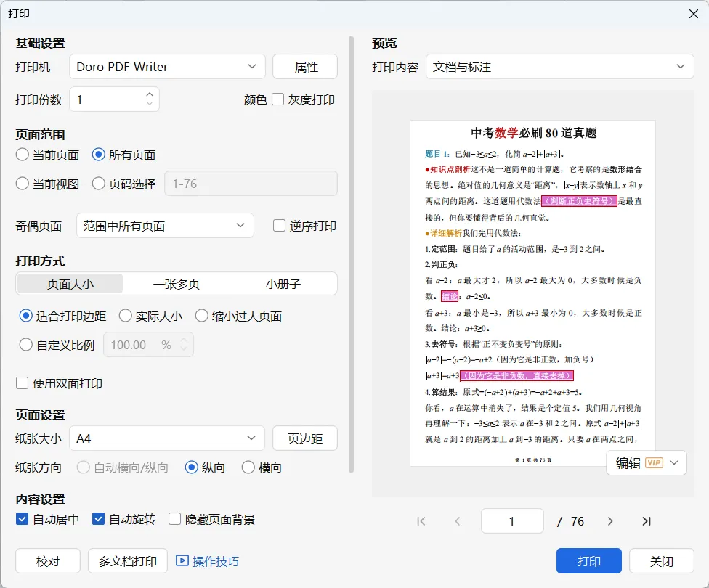
Task: Go to the next preview page
Action: coord(610,521)
